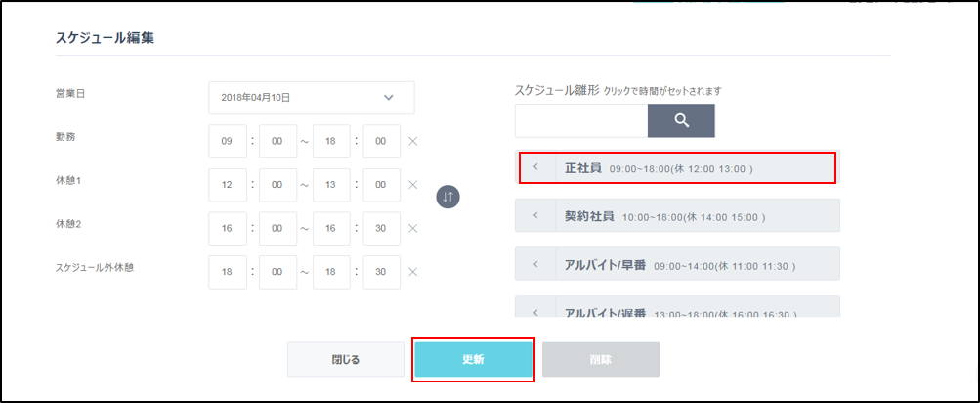
Task: Click the 勤務 start hour field
Action: point(227,142)
